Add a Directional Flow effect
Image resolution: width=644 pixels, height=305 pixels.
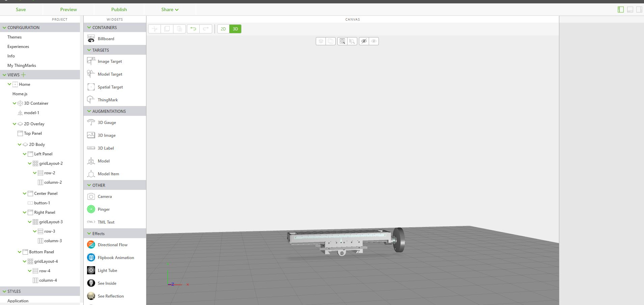(112, 245)
